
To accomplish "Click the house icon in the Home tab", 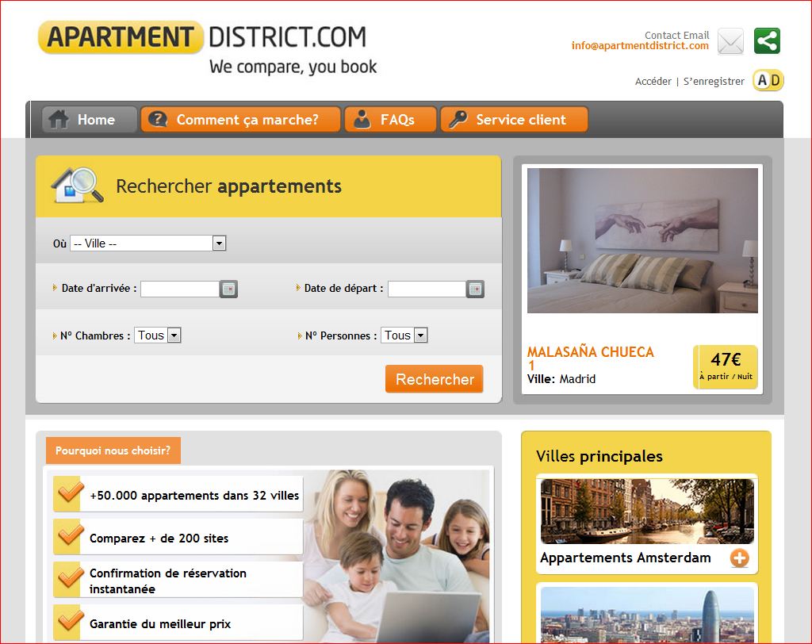I will [x=59, y=119].
